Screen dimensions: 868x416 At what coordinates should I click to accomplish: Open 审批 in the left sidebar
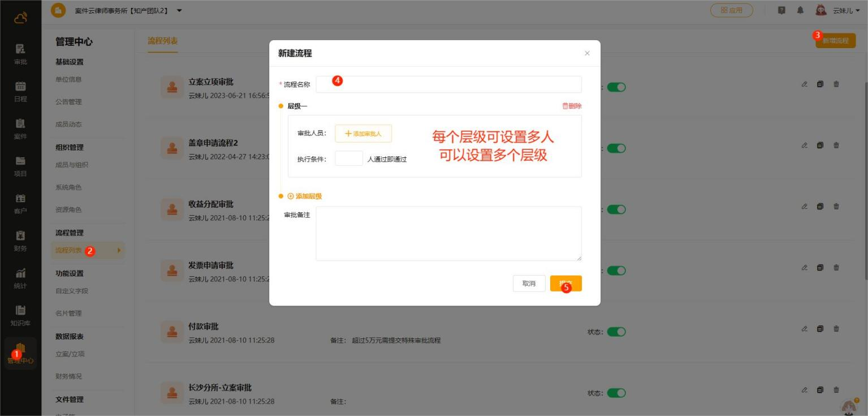point(20,54)
